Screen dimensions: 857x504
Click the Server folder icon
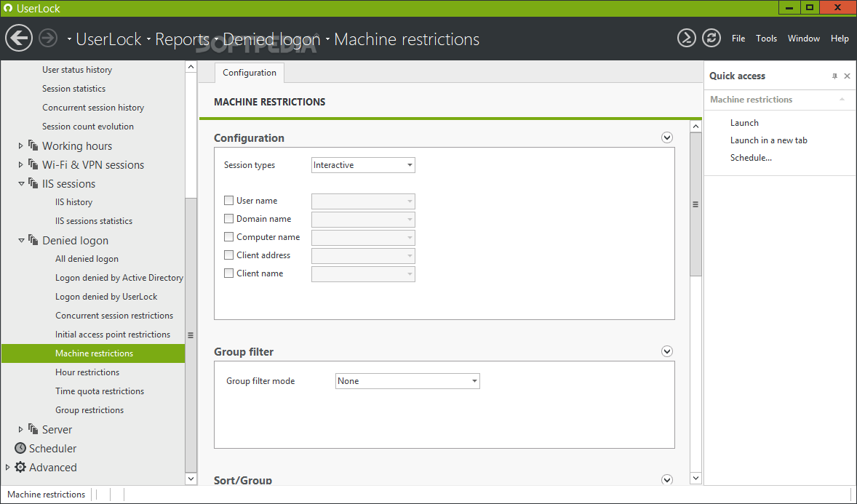(x=33, y=429)
